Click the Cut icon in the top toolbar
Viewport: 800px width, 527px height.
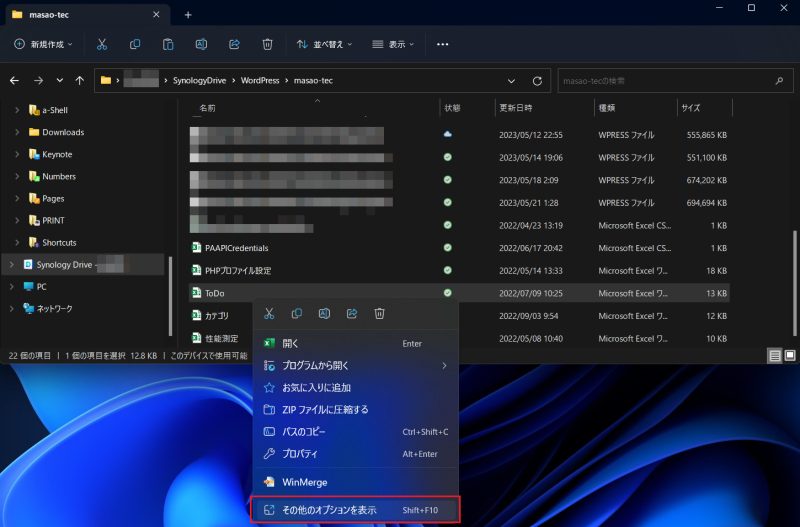(x=102, y=44)
